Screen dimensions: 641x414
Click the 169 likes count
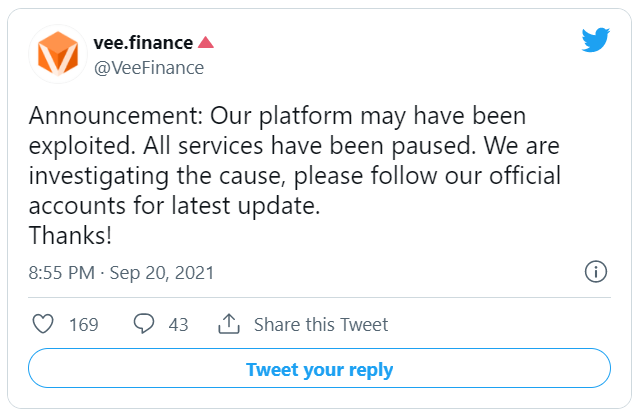(x=84, y=325)
